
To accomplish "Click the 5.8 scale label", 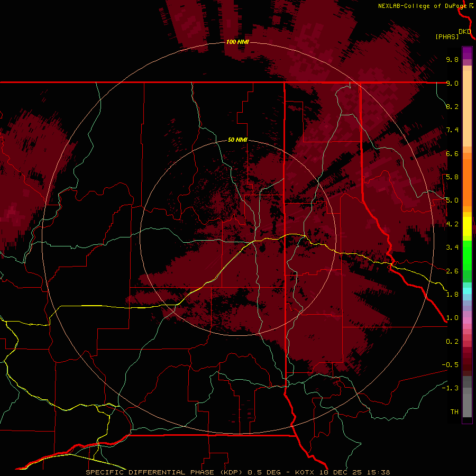I will pos(452,177).
